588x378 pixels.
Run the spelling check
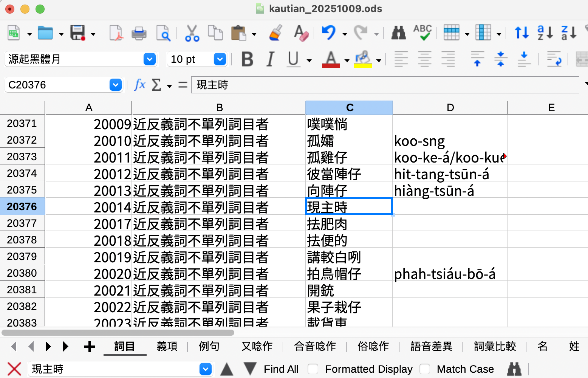pos(423,33)
